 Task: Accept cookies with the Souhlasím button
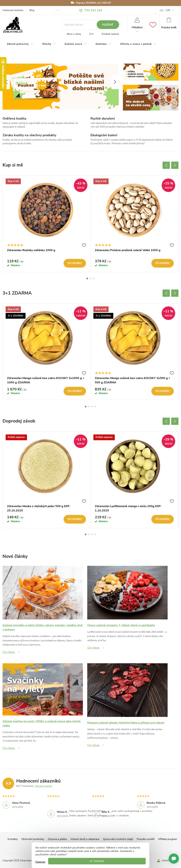coord(97,861)
